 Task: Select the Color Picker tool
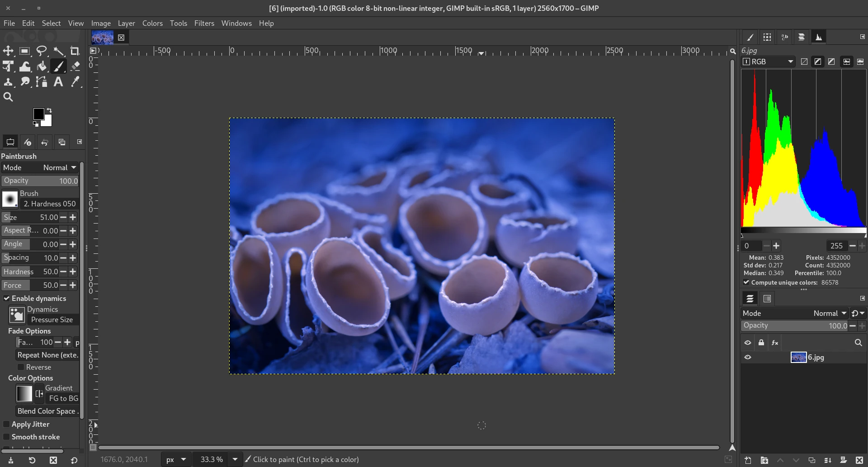point(75,82)
